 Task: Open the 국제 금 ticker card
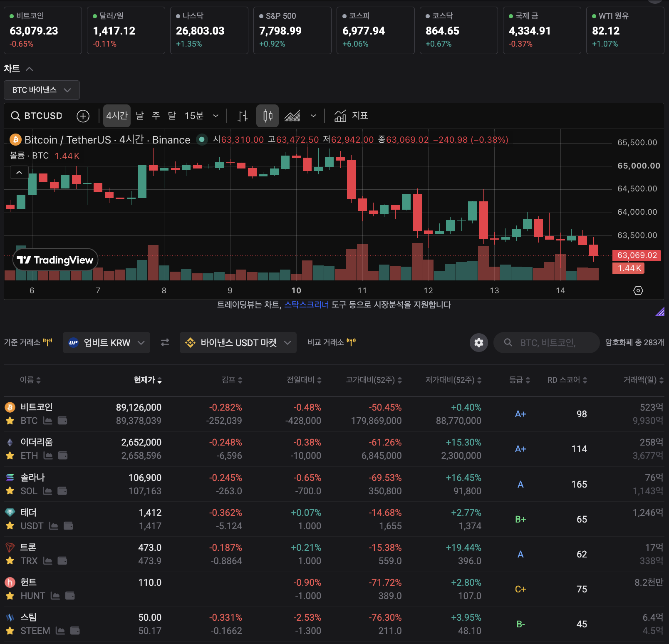(542, 30)
